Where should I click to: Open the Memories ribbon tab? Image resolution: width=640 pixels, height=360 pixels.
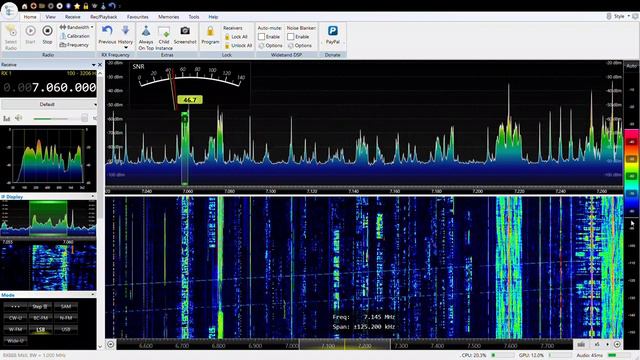[168, 17]
